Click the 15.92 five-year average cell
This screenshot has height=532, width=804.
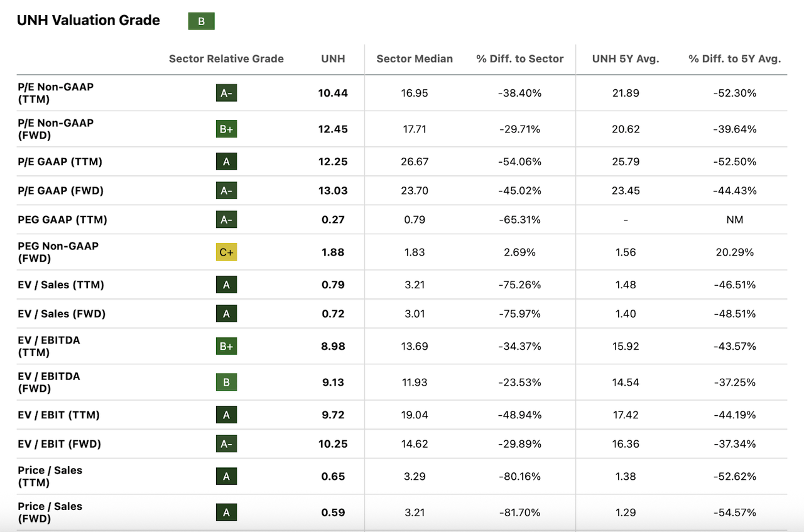(626, 347)
